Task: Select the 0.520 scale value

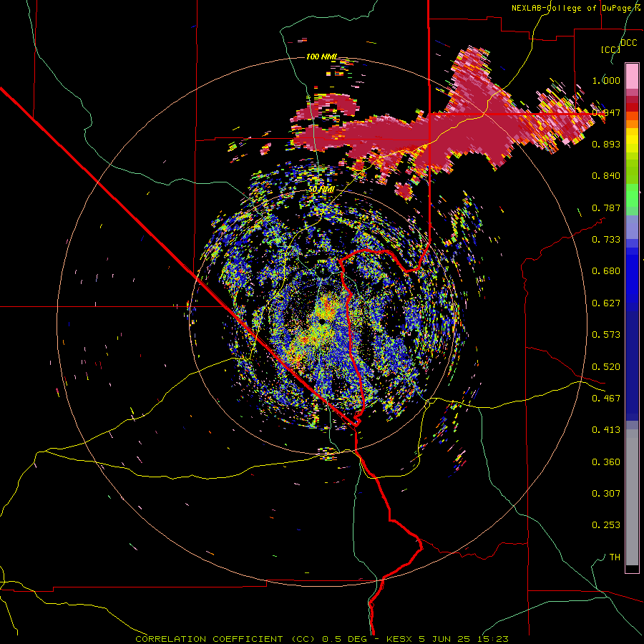Action: pos(606,367)
